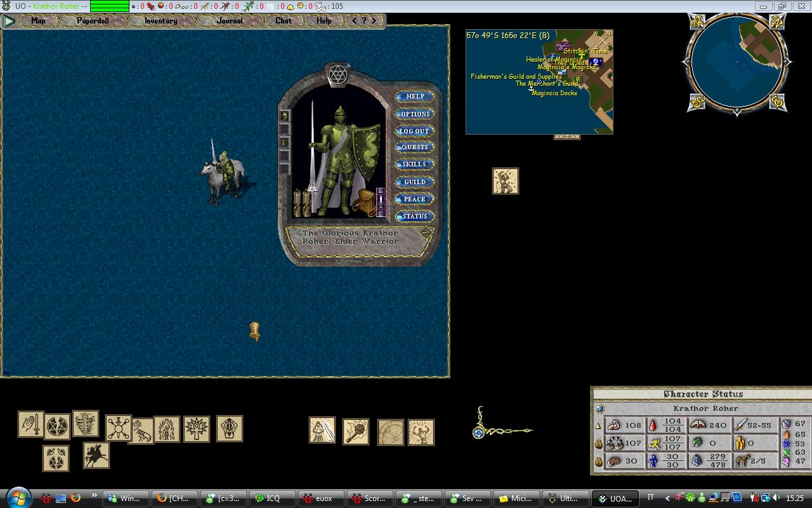Click the flexing muscular figure icon
The image size is (812, 508).
[421, 432]
